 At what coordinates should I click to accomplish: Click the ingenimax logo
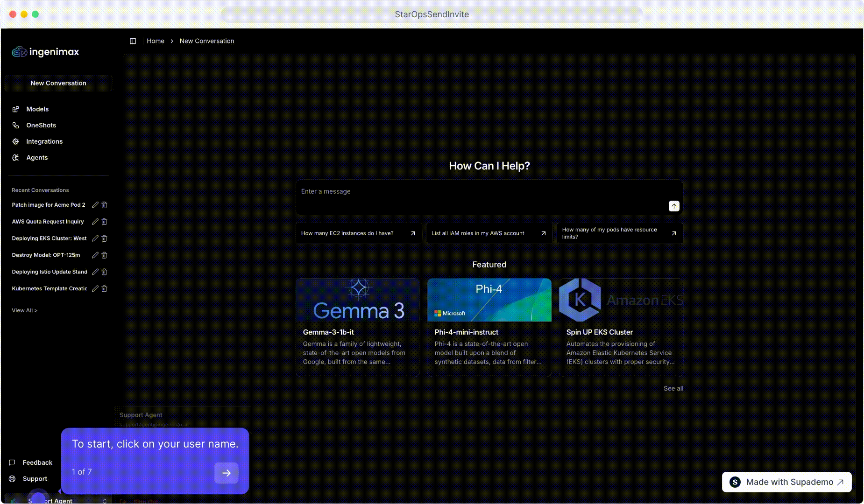click(45, 52)
